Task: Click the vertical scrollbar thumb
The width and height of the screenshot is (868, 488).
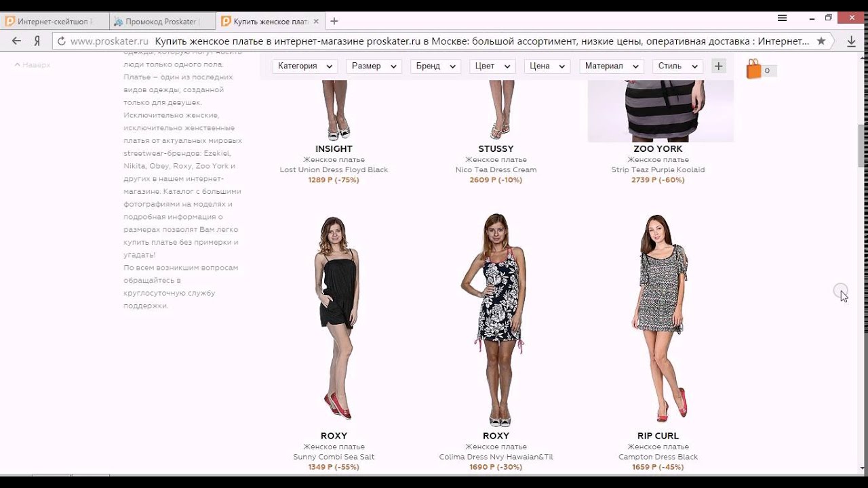Action: pos(863,146)
